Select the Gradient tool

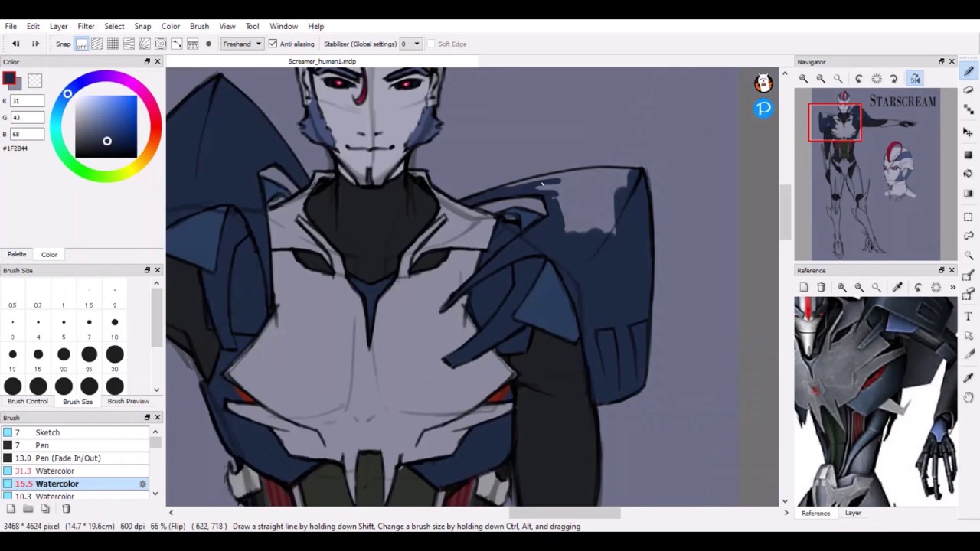[x=969, y=193]
